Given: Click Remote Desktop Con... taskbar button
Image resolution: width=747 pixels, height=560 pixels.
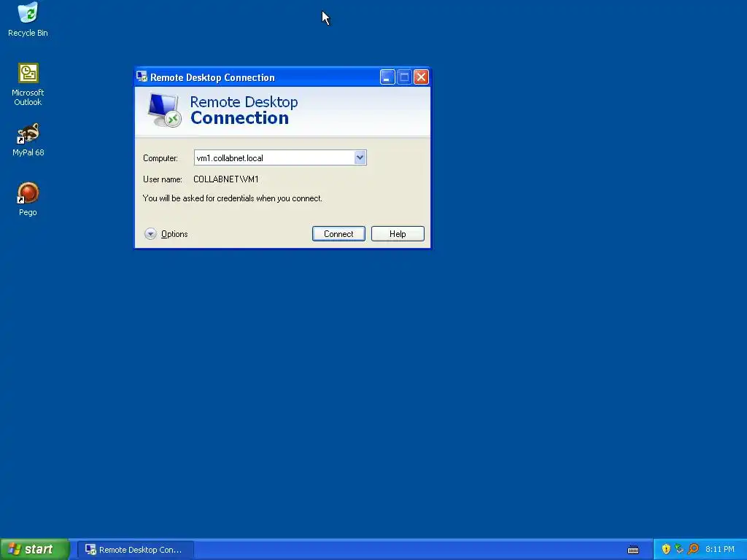Looking at the screenshot, I should coord(135,550).
